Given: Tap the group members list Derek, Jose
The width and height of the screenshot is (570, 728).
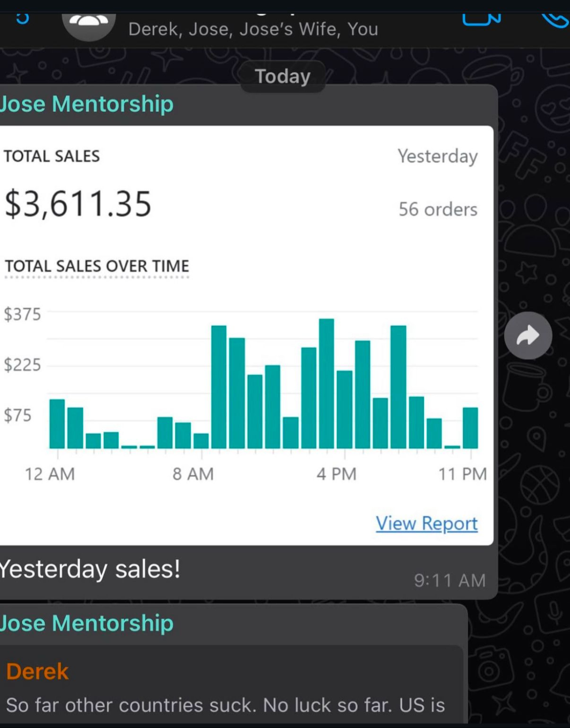Looking at the screenshot, I should click(x=253, y=29).
